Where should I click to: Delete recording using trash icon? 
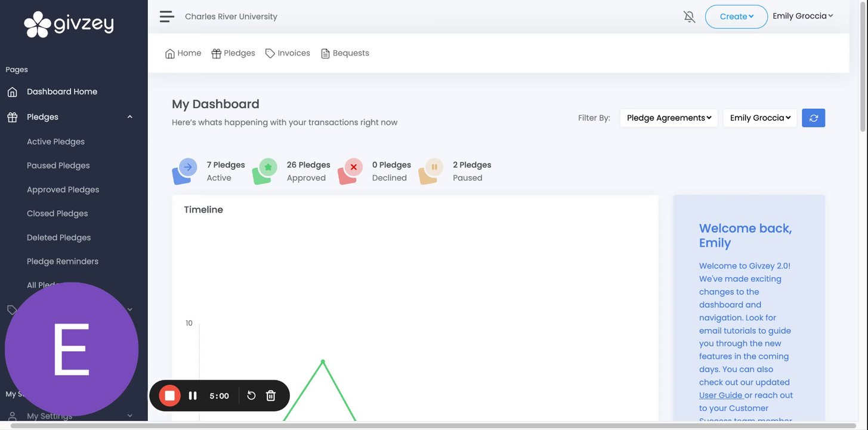click(271, 395)
